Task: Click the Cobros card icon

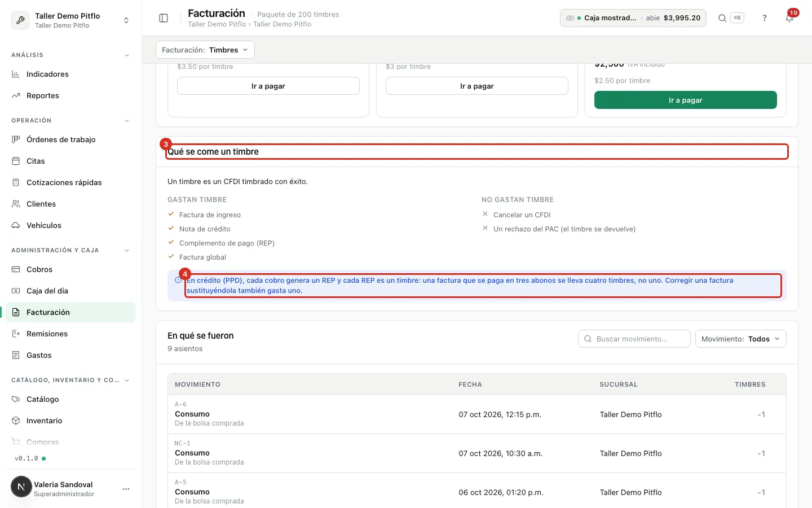Action: (16, 269)
